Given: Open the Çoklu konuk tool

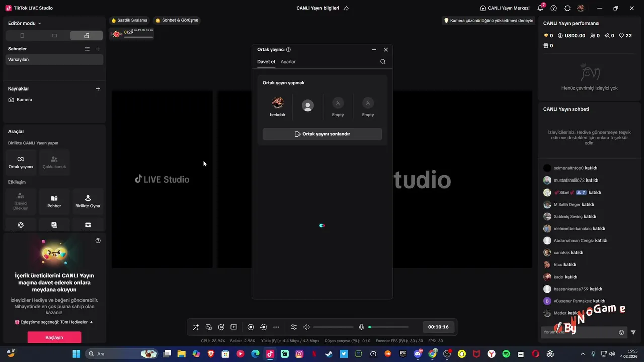Looking at the screenshot, I should click(x=54, y=162).
